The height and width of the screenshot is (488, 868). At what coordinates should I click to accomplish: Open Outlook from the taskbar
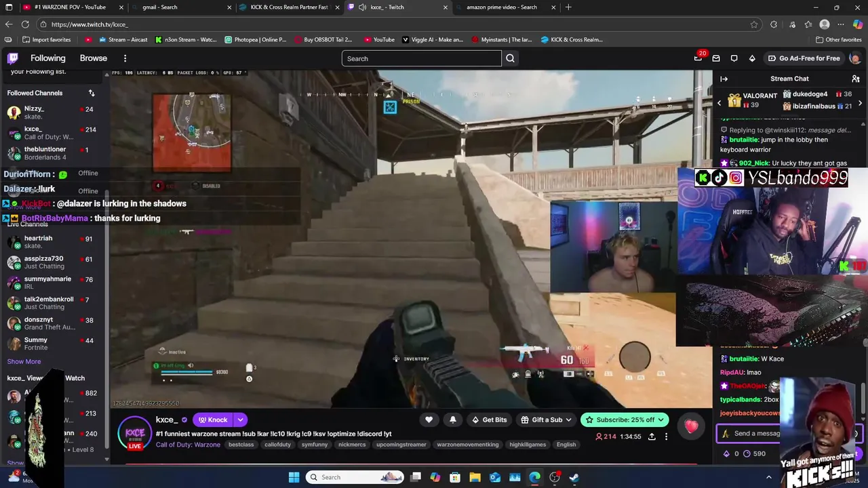coord(495,477)
